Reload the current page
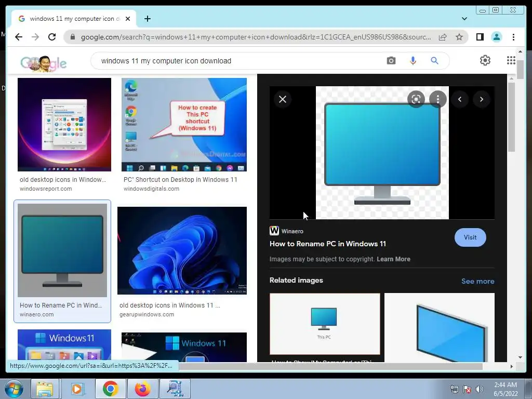This screenshot has height=399, width=532. 52,37
